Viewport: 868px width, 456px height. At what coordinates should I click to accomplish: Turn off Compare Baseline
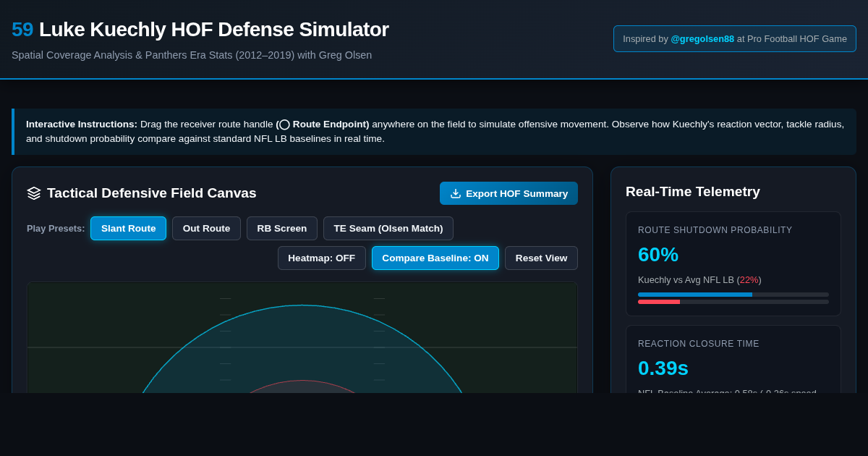(x=435, y=258)
